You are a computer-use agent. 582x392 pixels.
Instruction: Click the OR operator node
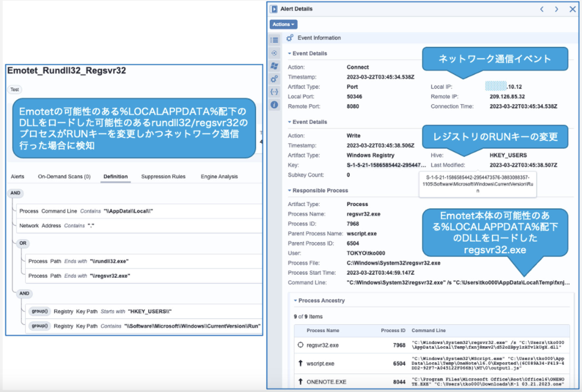click(23, 243)
